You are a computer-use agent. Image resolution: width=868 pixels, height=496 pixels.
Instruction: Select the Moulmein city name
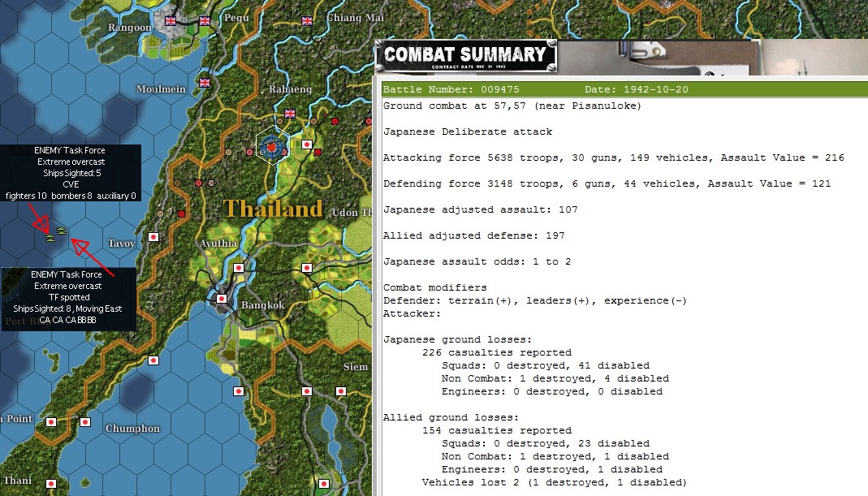161,89
